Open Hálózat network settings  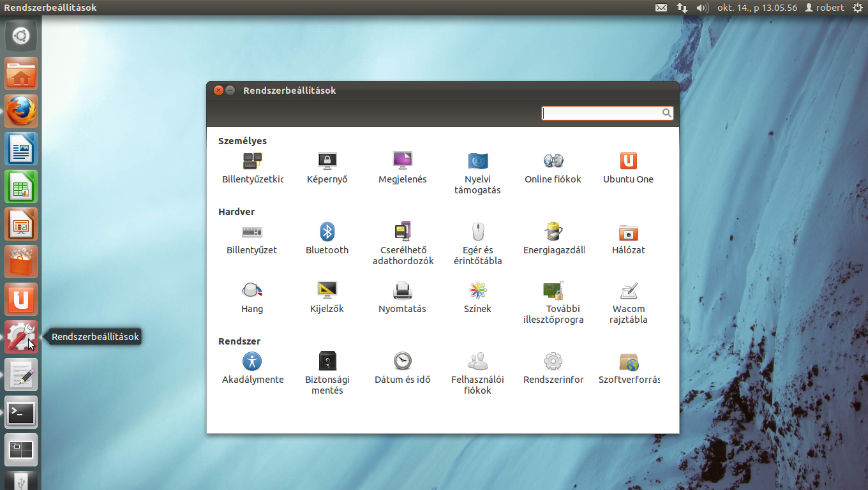click(x=629, y=239)
